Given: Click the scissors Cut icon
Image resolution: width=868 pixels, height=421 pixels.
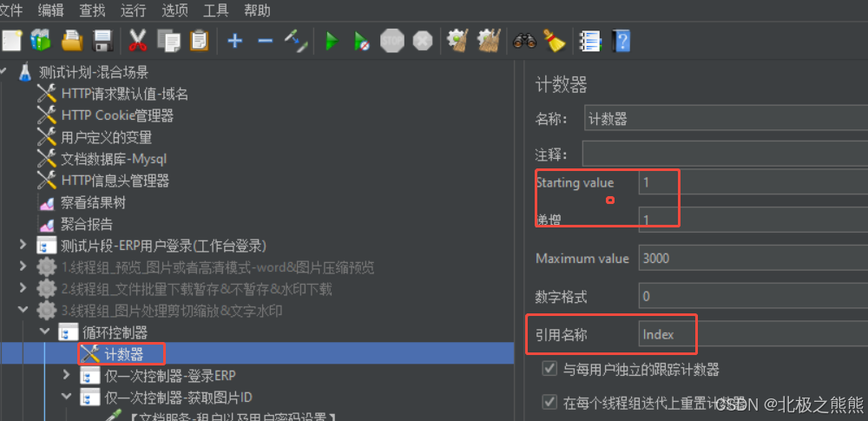Looking at the screenshot, I should coord(138,41).
